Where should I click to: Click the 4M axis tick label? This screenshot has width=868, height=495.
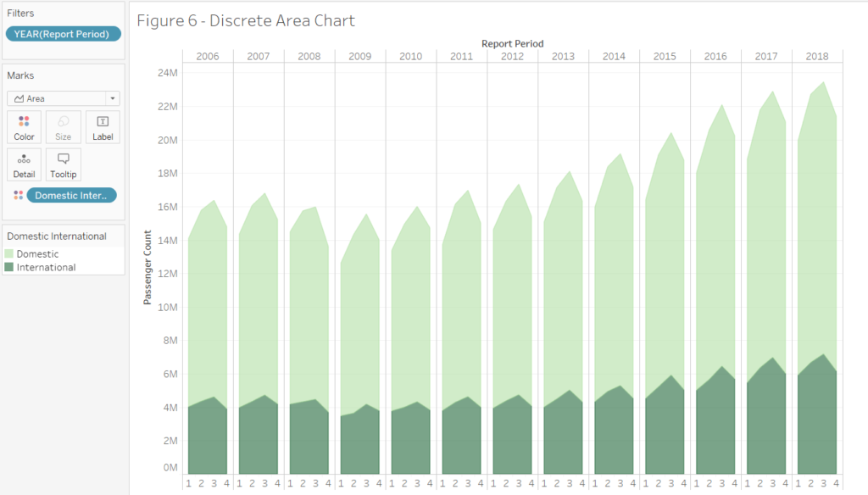170,408
